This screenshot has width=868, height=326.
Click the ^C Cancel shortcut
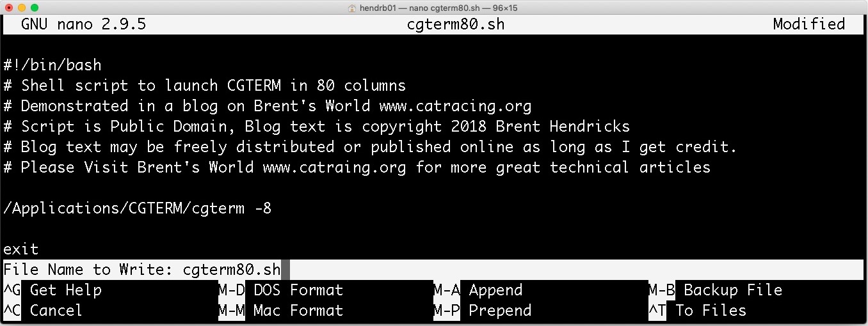click(x=43, y=310)
